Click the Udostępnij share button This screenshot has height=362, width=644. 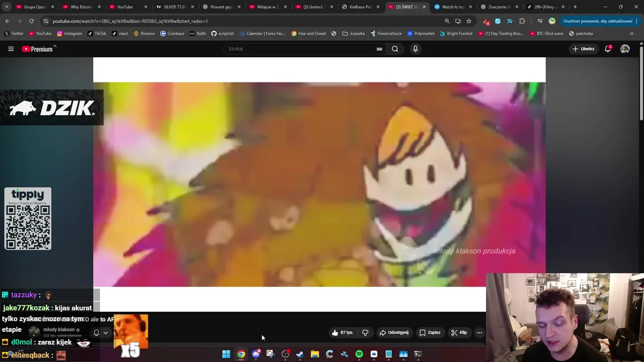[394, 332]
